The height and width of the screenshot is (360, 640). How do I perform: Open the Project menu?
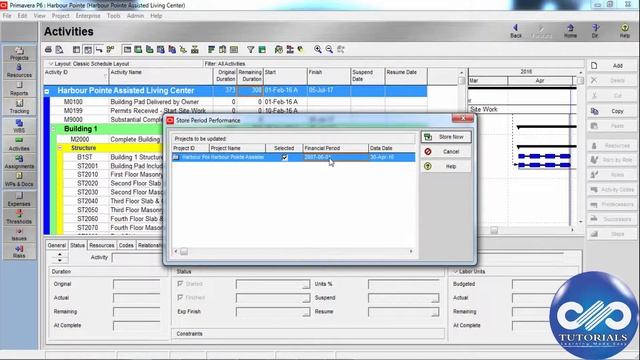tap(60, 16)
